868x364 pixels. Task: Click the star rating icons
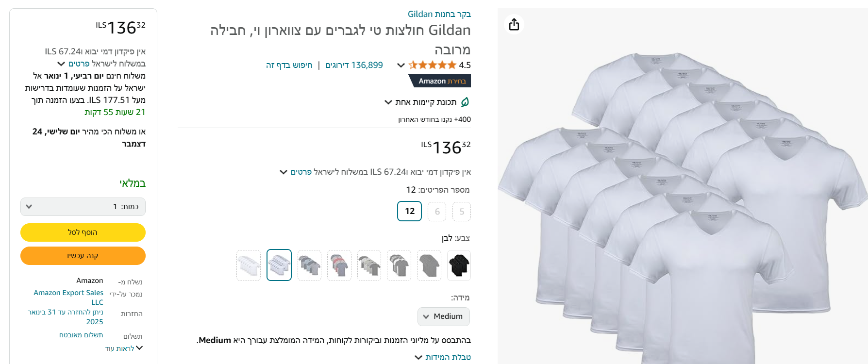(x=433, y=65)
